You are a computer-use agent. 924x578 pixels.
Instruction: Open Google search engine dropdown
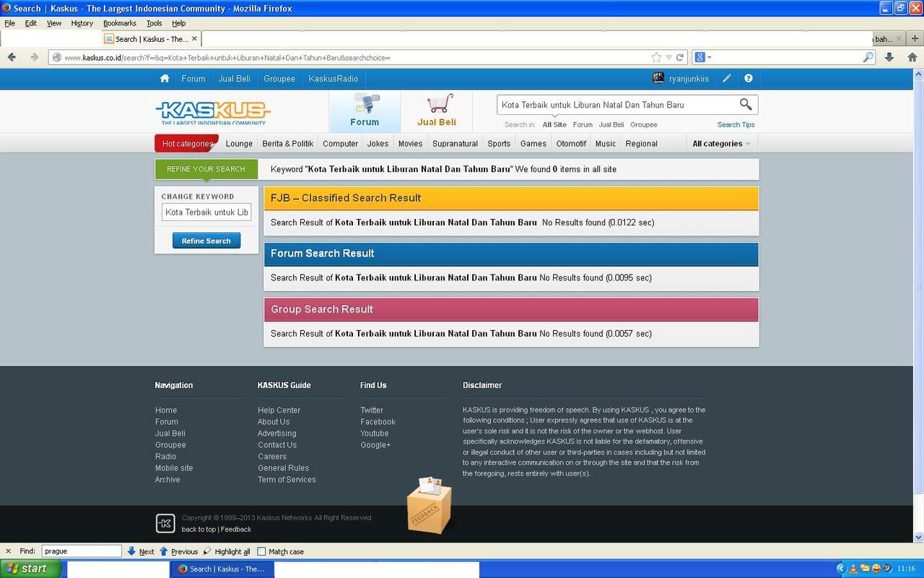[703, 57]
